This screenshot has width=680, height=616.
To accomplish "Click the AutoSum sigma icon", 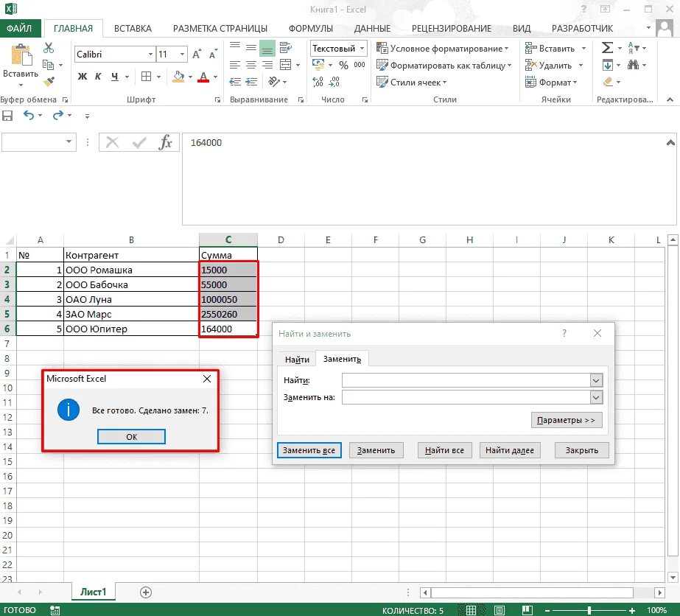I will point(607,48).
